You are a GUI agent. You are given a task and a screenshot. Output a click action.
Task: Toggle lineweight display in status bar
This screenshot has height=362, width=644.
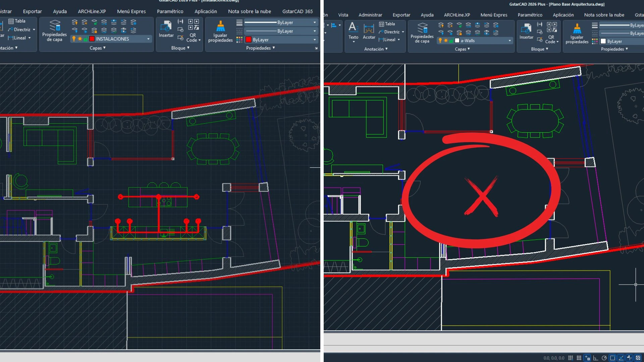tap(629, 358)
